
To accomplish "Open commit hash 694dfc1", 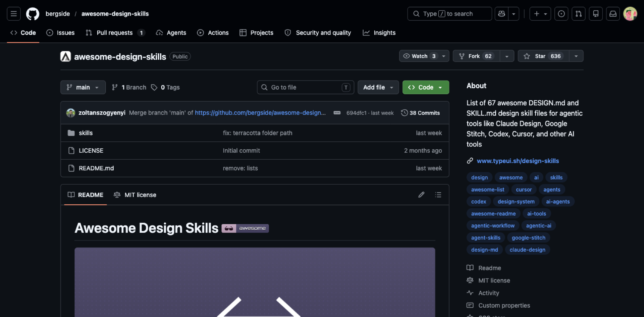I will point(356,113).
